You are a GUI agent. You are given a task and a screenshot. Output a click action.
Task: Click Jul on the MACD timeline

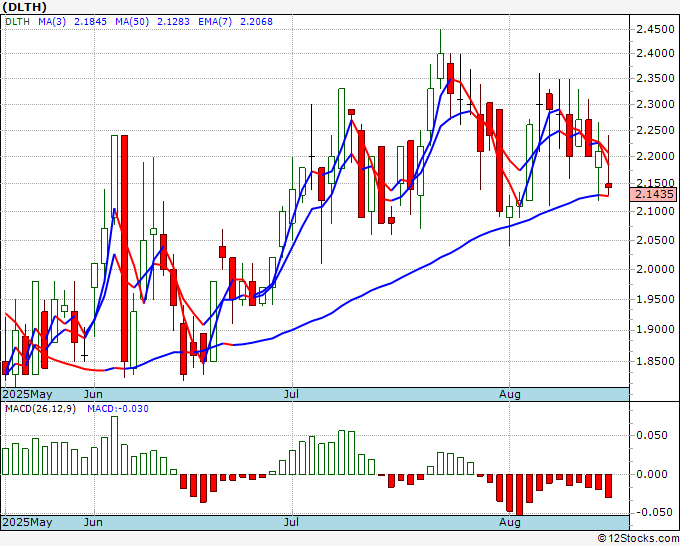pyautogui.click(x=291, y=522)
